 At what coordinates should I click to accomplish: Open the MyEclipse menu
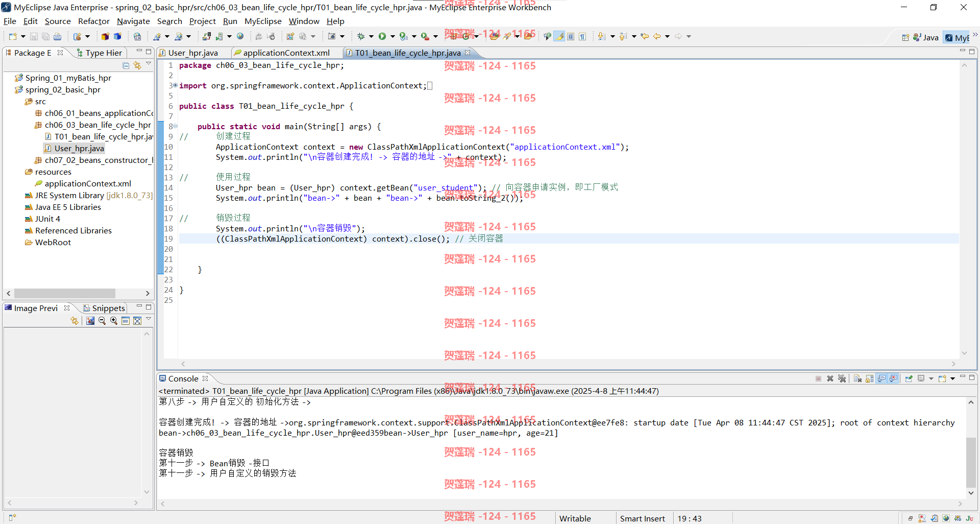click(263, 21)
